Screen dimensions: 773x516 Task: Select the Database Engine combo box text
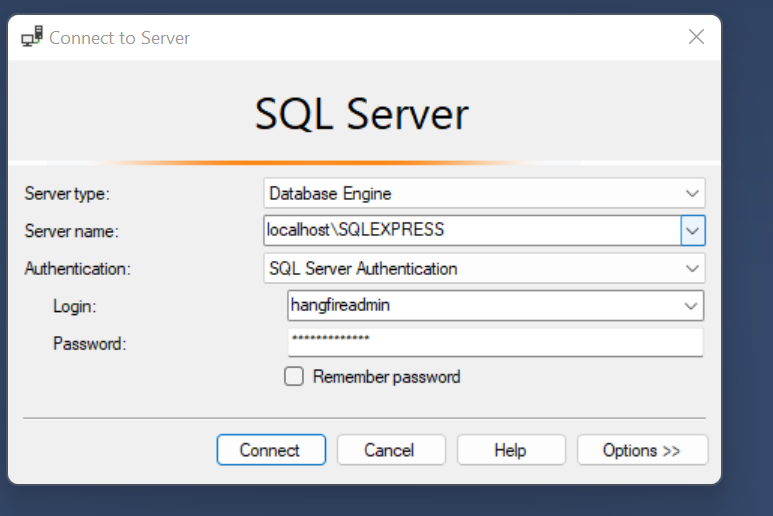click(330, 194)
